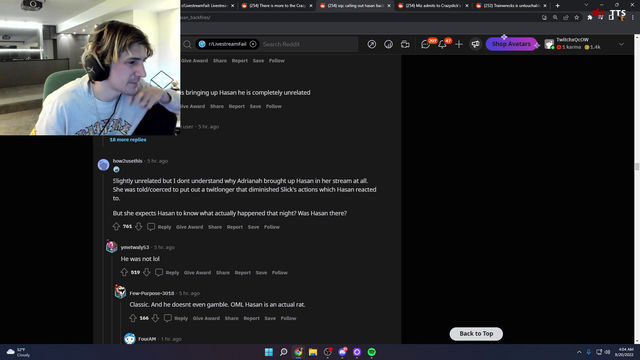Bookmark page with Chrome star icon
This screenshot has width=640, height=360.
point(576,18)
